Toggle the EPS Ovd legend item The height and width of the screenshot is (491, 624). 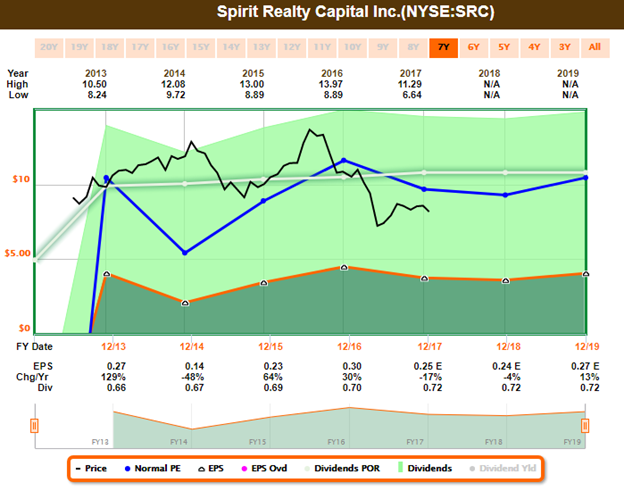[x=265, y=468]
